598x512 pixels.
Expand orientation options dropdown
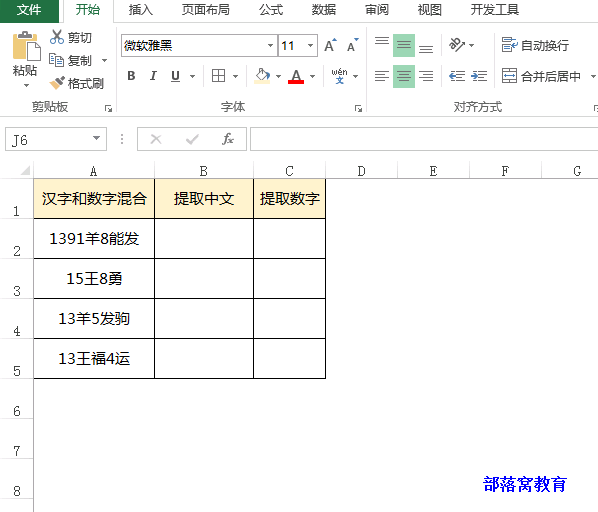tap(471, 45)
